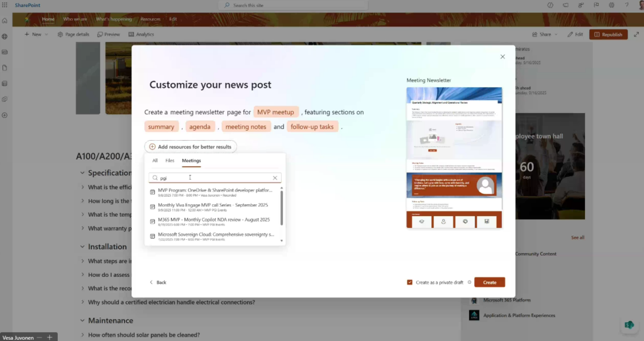644x341 pixels.
Task: Edit the summary section chip
Action: point(161,127)
